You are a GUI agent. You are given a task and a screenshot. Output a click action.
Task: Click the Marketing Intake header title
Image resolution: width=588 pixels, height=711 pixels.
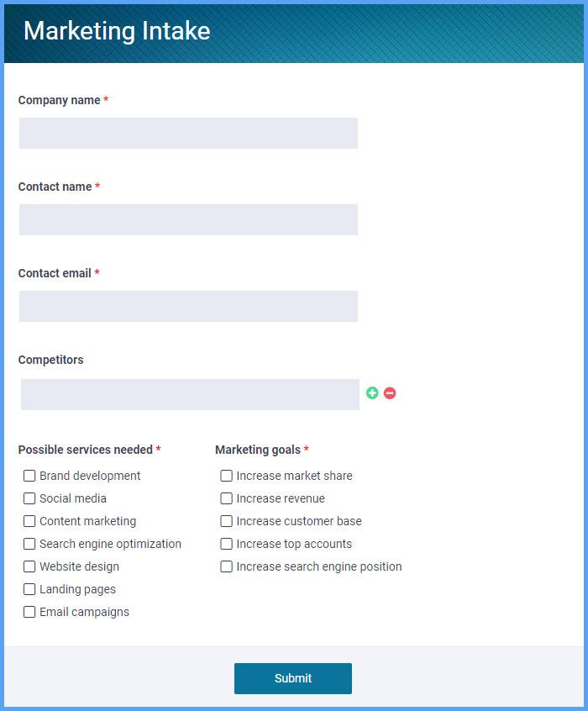tap(117, 31)
